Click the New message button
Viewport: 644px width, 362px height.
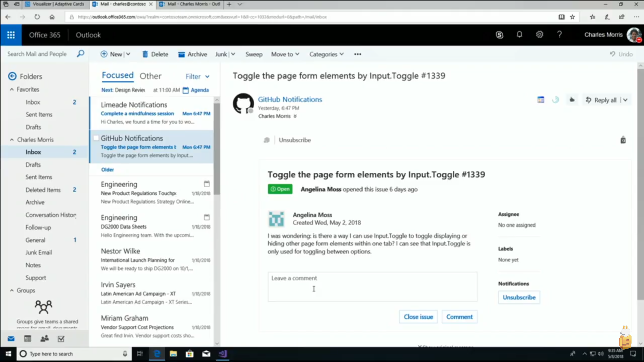click(x=111, y=54)
